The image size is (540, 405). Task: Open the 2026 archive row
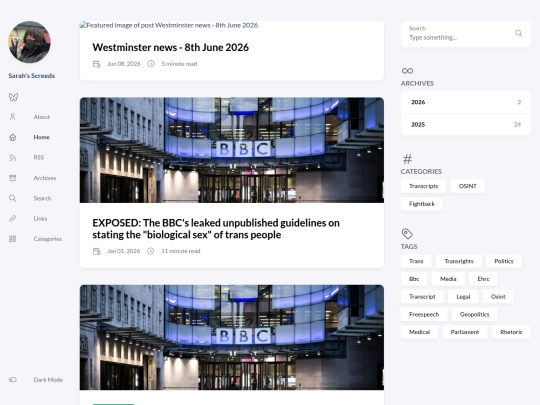466,102
